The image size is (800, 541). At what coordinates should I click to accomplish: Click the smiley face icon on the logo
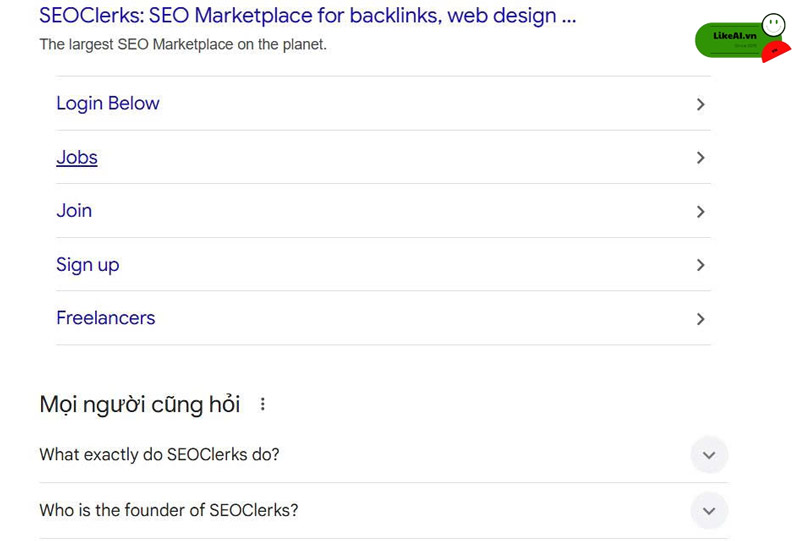773,24
